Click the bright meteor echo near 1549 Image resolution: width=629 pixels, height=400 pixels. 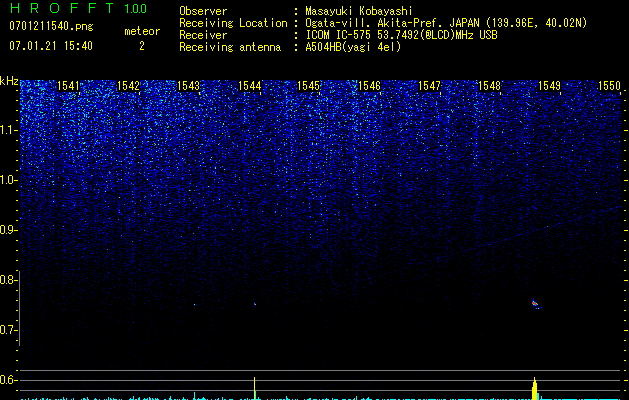pyautogui.click(x=535, y=304)
